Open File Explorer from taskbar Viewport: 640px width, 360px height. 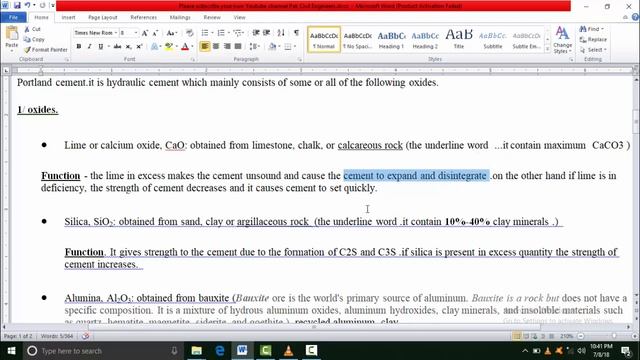pos(197,350)
